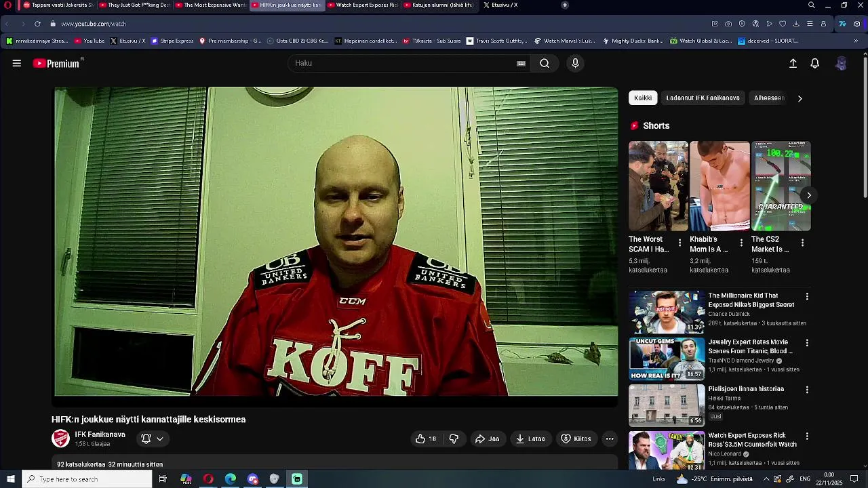The height and width of the screenshot is (488, 868).
Task: Open Opera browser from taskbar
Action: tap(208, 479)
